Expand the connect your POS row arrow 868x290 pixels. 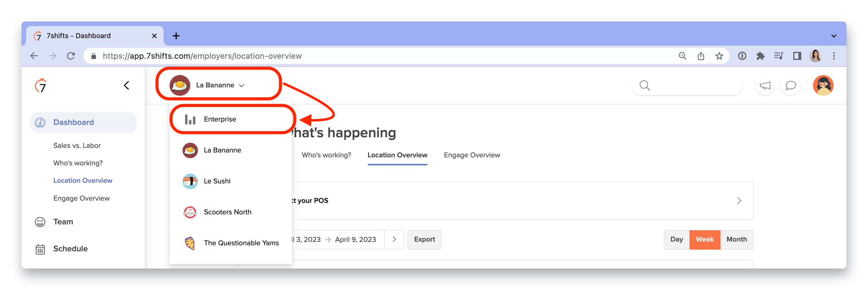click(x=739, y=201)
